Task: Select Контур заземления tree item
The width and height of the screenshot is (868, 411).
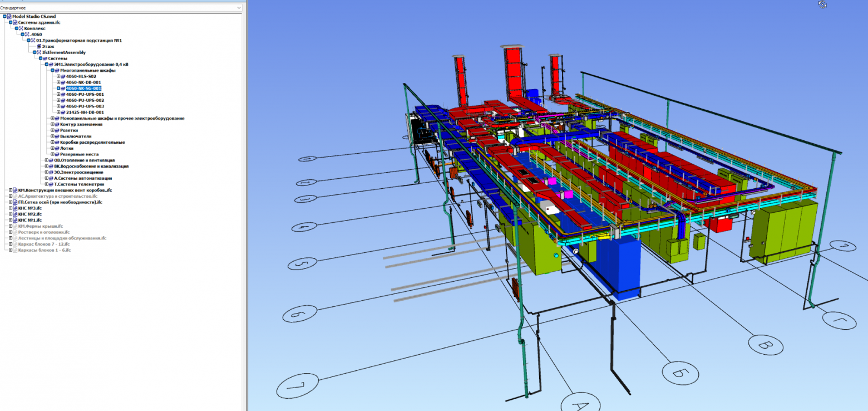Action: 81,124
